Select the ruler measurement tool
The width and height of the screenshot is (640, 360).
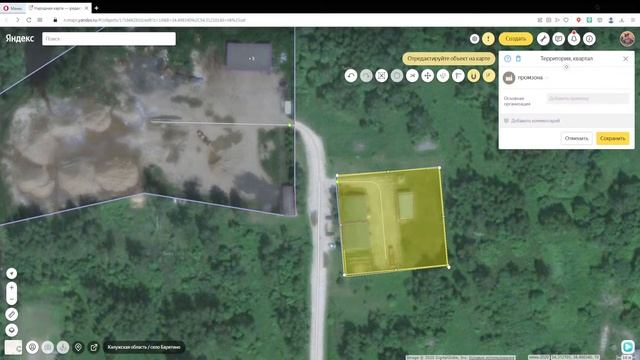pos(11,315)
